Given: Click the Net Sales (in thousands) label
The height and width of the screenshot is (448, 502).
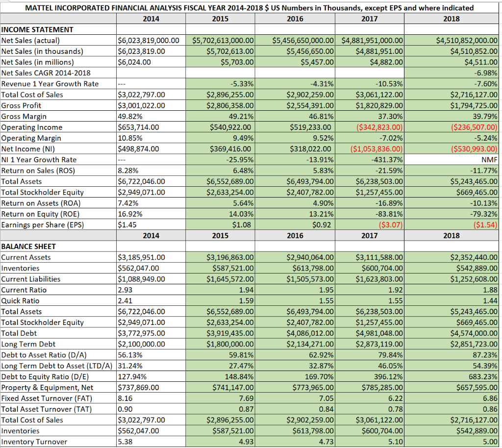Looking at the screenshot, I should [42, 51].
